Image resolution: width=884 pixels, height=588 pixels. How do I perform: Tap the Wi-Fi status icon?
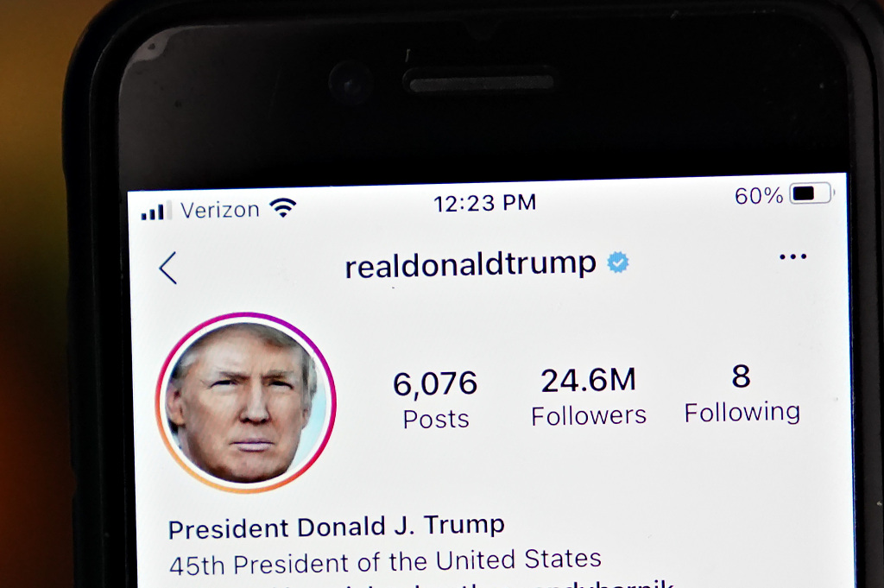(283, 207)
